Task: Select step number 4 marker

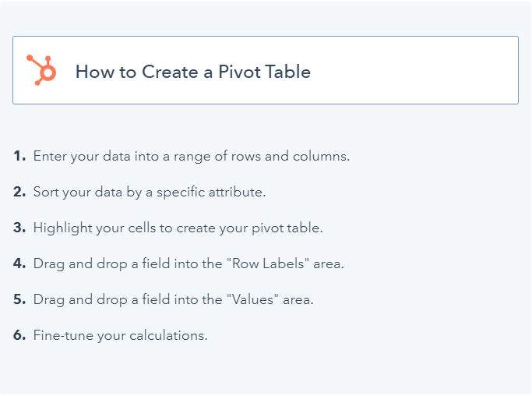Action: [x=19, y=263]
